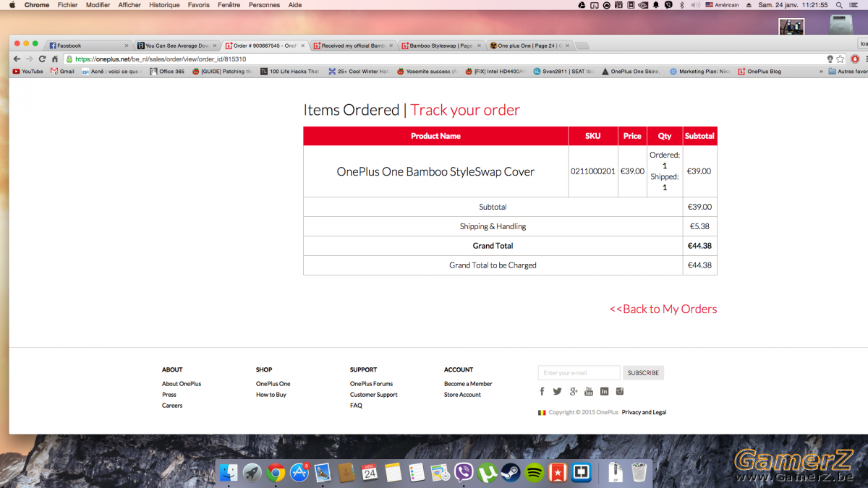Reload the OnePlus order page
Viewport: 868px width, 488px height.
tap(42, 59)
